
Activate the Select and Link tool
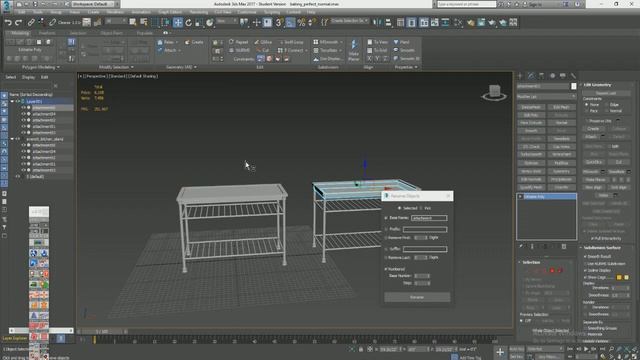click(31, 22)
